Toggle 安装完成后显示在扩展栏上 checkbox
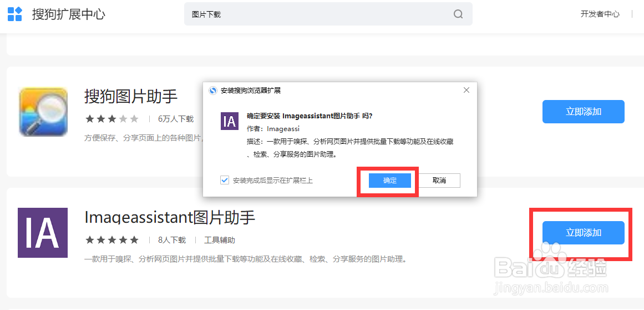 [x=225, y=180]
